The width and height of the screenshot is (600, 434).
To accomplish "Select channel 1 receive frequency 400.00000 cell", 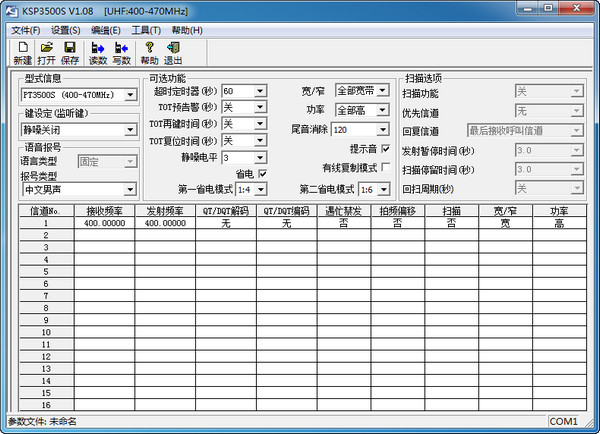I will 104,223.
